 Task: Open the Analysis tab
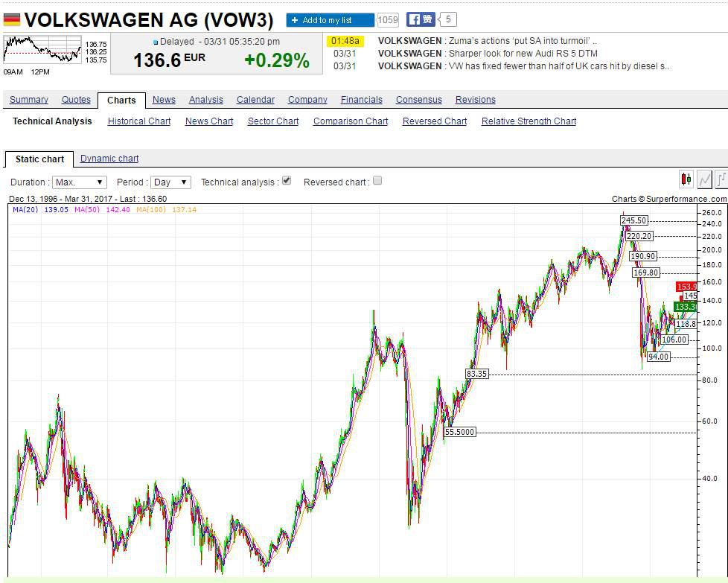(206, 100)
